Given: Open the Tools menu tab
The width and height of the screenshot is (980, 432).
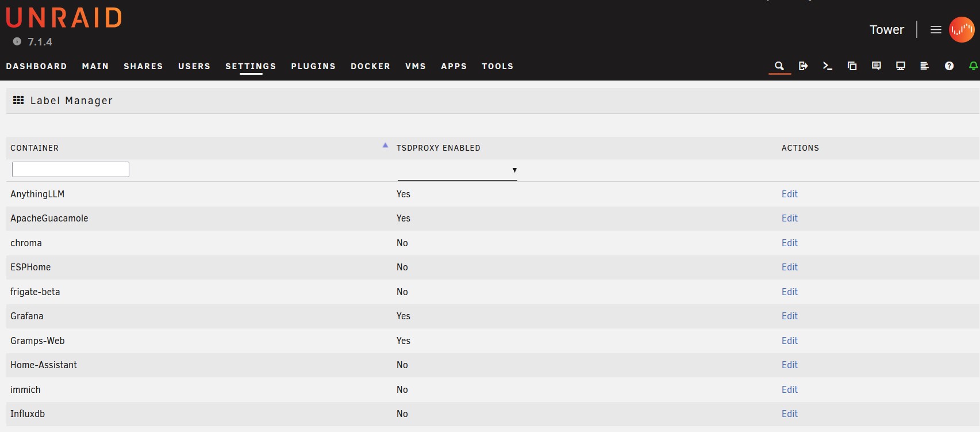Looking at the screenshot, I should [x=498, y=66].
